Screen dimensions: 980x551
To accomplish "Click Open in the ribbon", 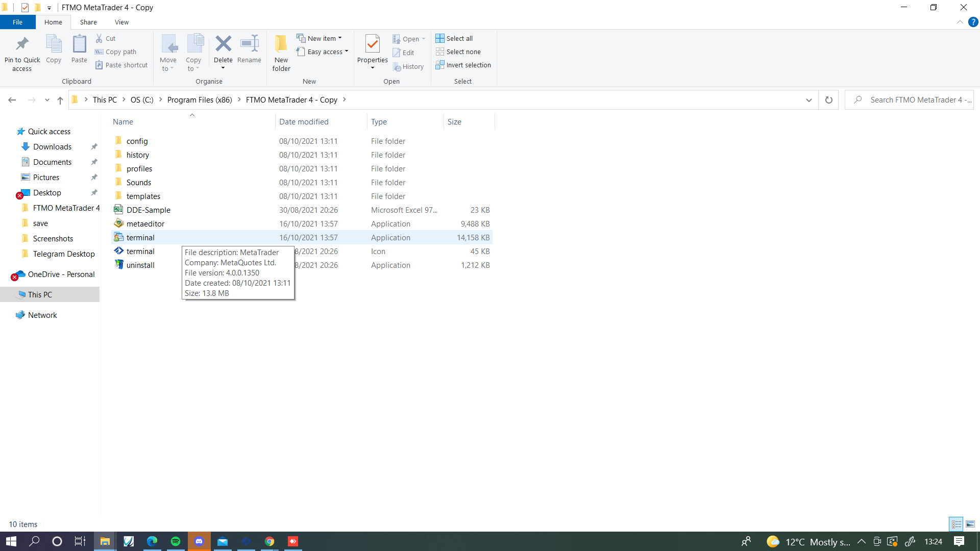I will point(409,39).
